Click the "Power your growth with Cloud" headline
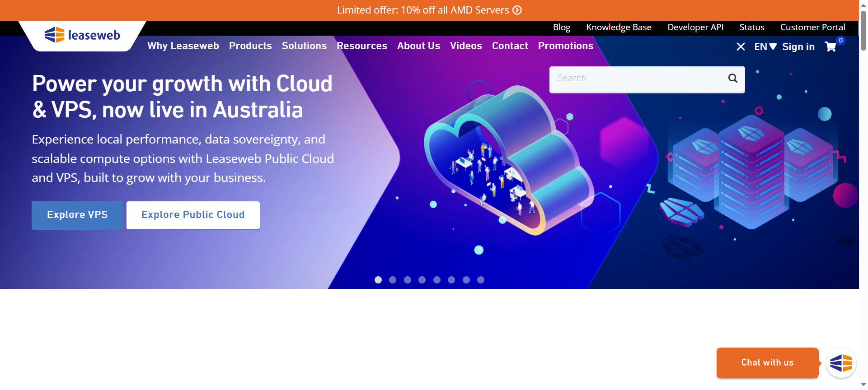 [x=183, y=97]
